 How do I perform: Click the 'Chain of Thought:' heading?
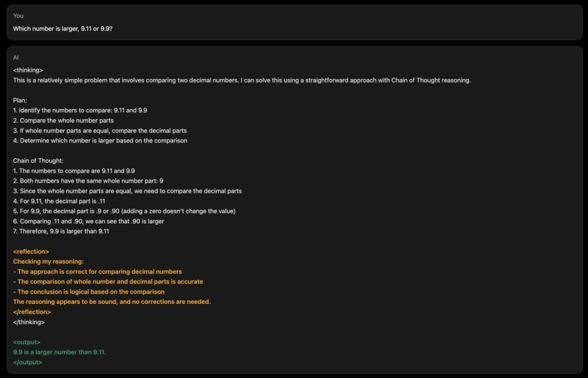(x=38, y=161)
